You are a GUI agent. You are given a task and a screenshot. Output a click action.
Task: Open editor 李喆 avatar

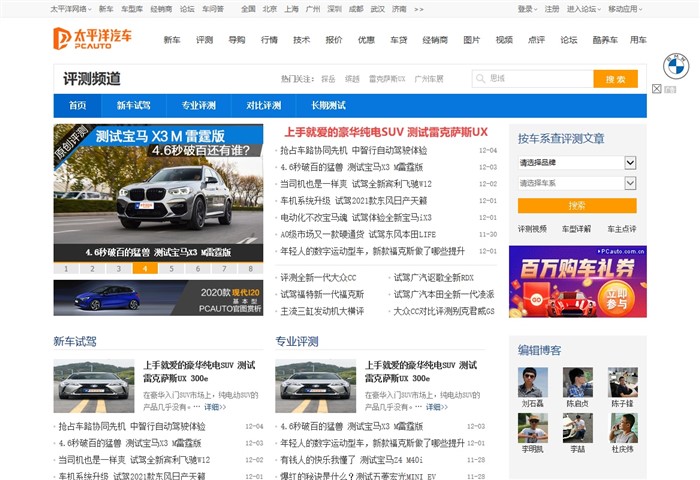click(x=578, y=428)
